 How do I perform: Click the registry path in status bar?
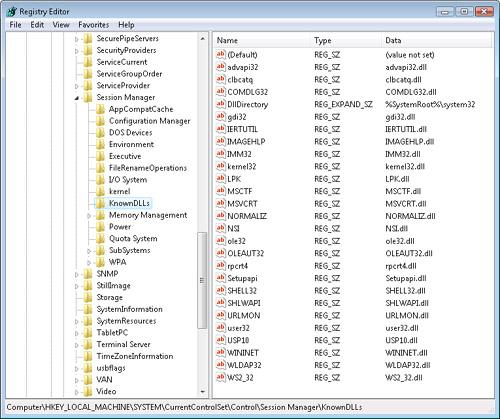pos(184,407)
